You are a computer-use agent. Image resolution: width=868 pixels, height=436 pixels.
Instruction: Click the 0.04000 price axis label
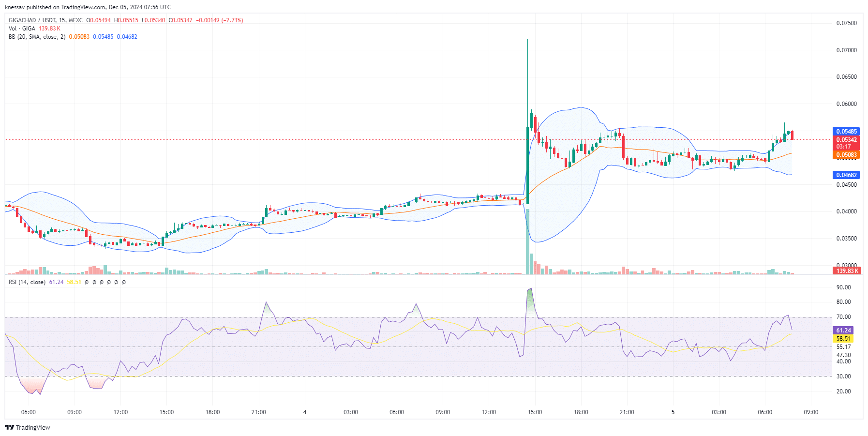click(x=846, y=211)
